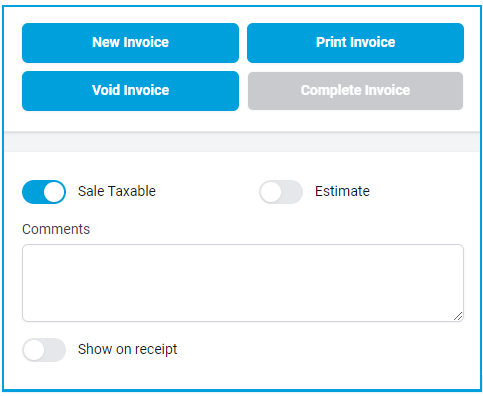Mark this sale as an estimate
The image size is (483, 396).
(281, 192)
